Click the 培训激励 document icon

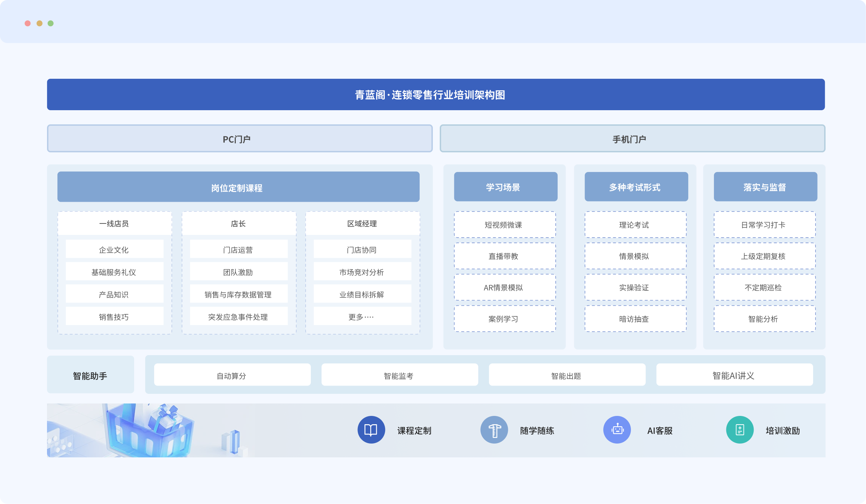[x=740, y=430]
